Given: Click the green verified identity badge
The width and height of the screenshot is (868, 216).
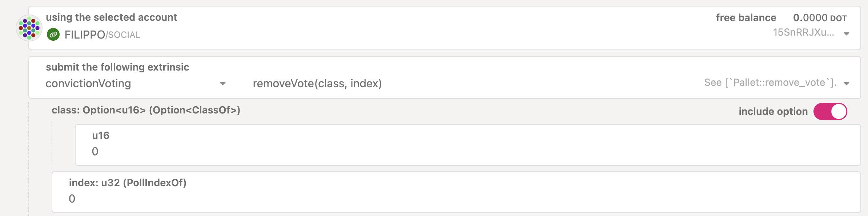Looking at the screenshot, I should click(x=53, y=35).
